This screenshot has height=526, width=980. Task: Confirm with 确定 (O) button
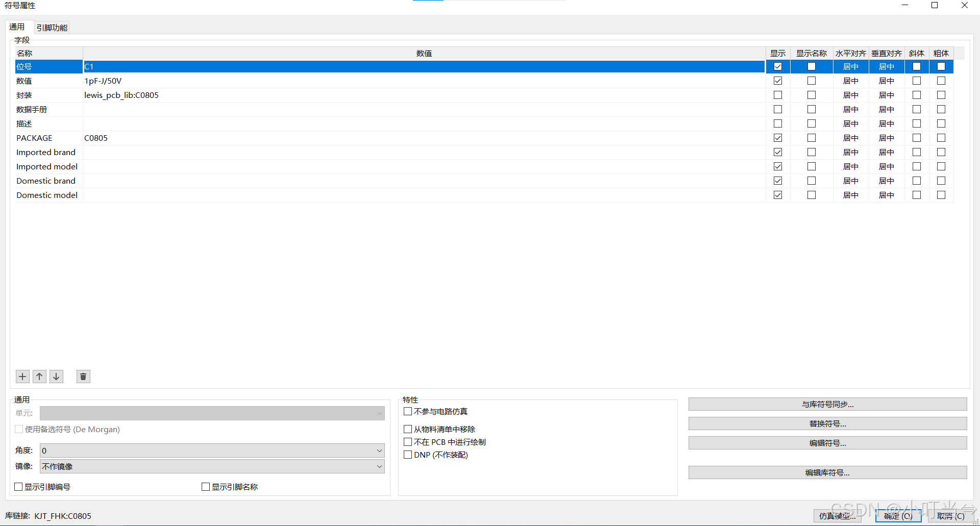coord(898,516)
